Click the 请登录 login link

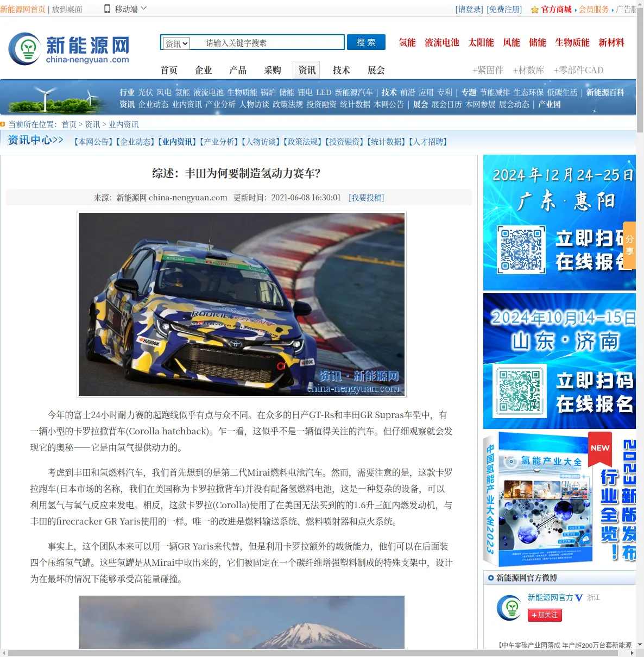pyautogui.click(x=470, y=9)
